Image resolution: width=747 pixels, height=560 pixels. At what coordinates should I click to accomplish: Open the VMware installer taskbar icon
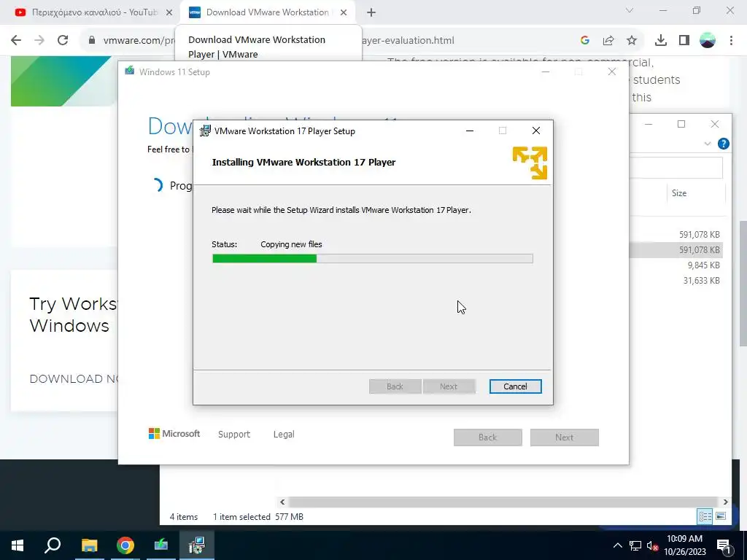197,545
